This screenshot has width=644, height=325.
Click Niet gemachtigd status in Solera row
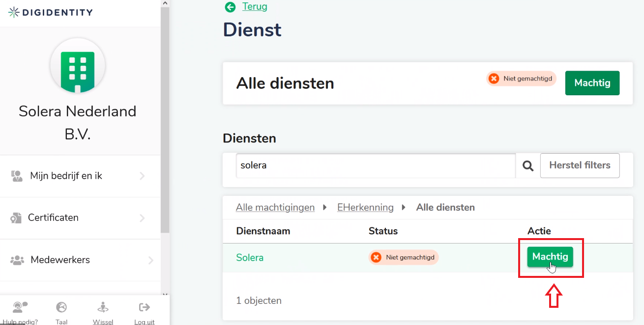pyautogui.click(x=404, y=257)
